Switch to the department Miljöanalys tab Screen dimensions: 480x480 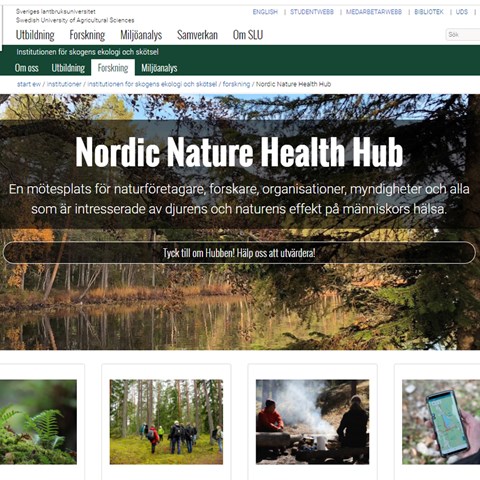(159, 68)
